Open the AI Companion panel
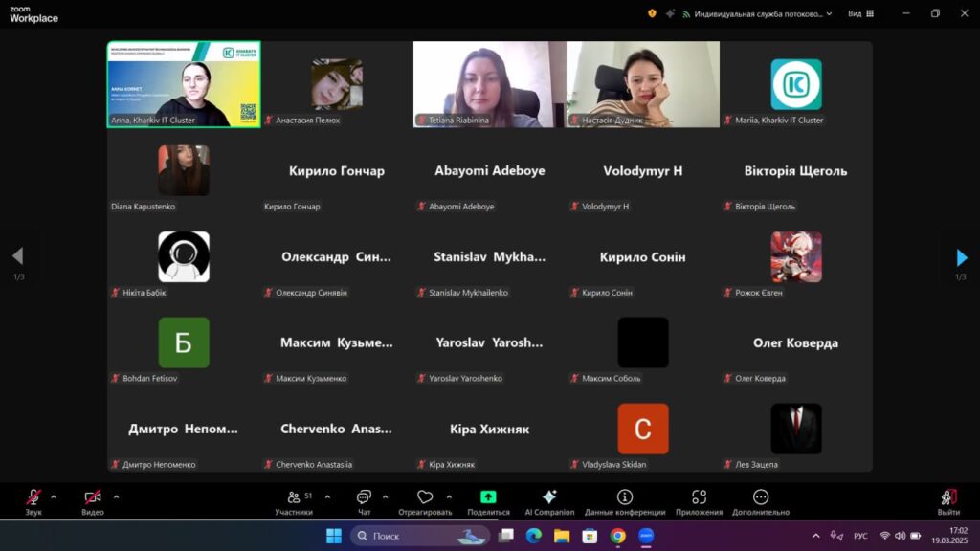 coord(549,500)
